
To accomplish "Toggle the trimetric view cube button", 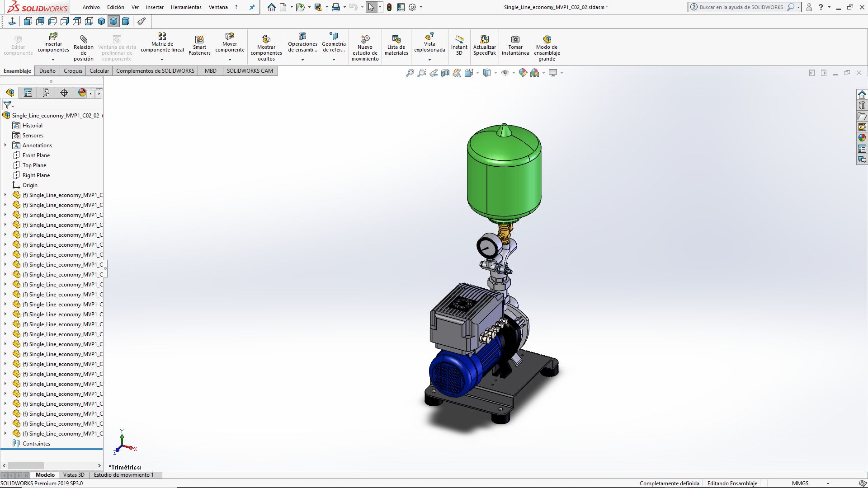I will coord(113,21).
